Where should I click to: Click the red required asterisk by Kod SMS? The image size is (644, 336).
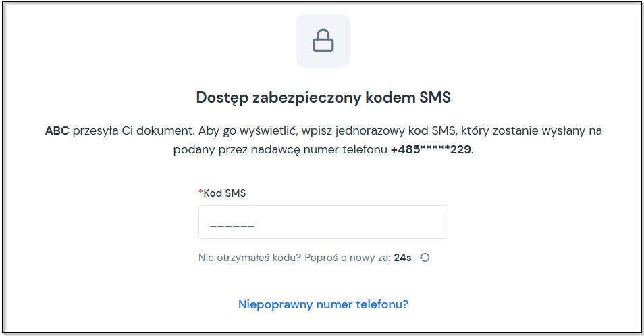tap(201, 192)
